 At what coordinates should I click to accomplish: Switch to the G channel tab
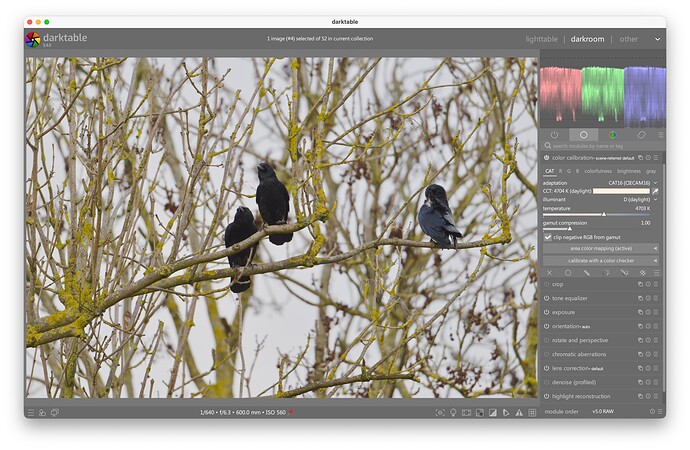569,171
